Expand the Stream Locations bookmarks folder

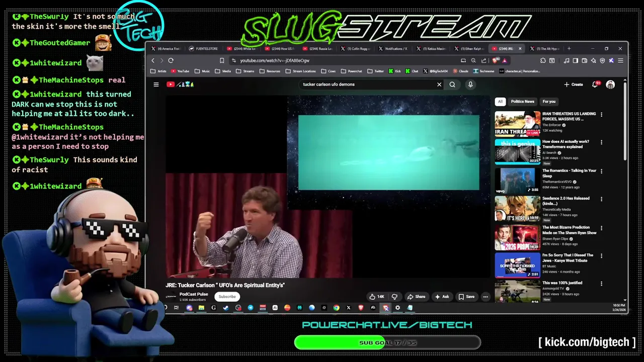(x=301, y=71)
